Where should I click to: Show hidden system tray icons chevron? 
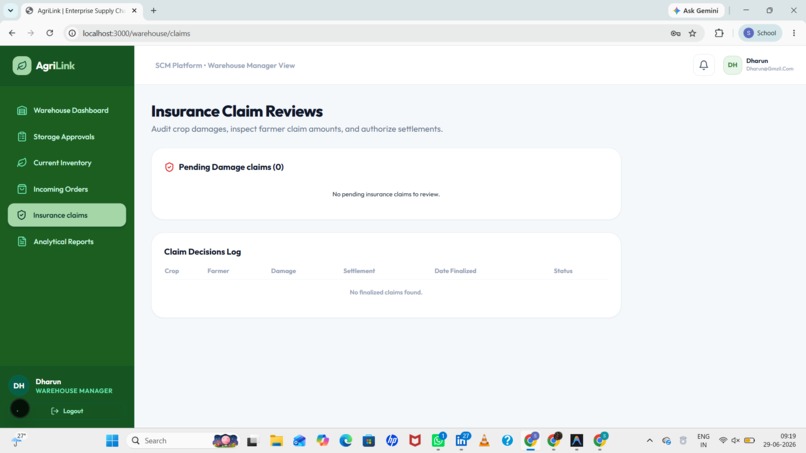pyautogui.click(x=650, y=441)
